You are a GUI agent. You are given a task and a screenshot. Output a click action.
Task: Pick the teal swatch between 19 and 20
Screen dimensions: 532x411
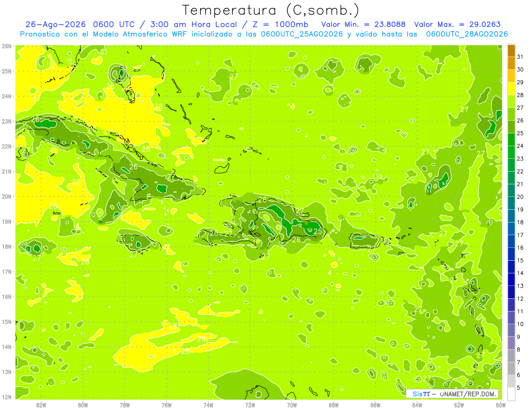(x=511, y=203)
